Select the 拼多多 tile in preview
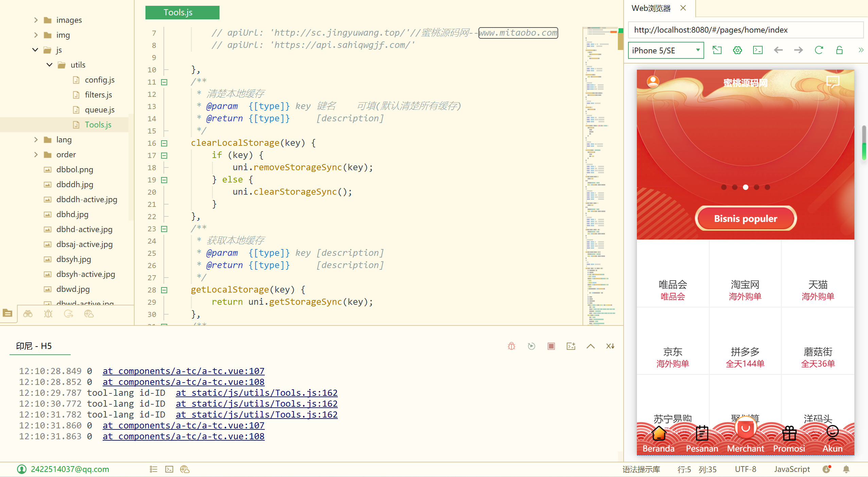The height and width of the screenshot is (477, 868). tap(745, 341)
